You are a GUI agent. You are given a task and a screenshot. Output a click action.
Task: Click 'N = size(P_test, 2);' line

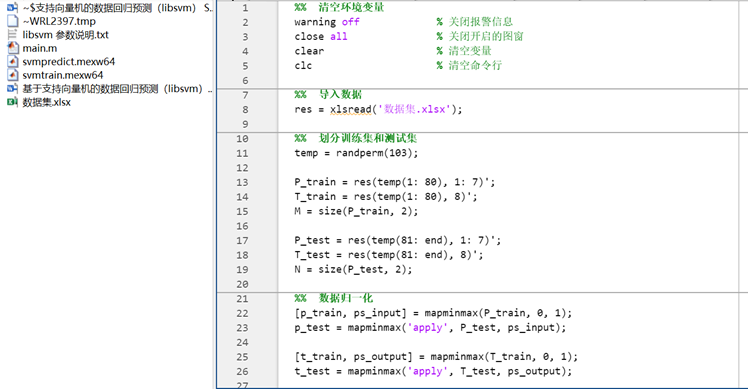click(353, 270)
